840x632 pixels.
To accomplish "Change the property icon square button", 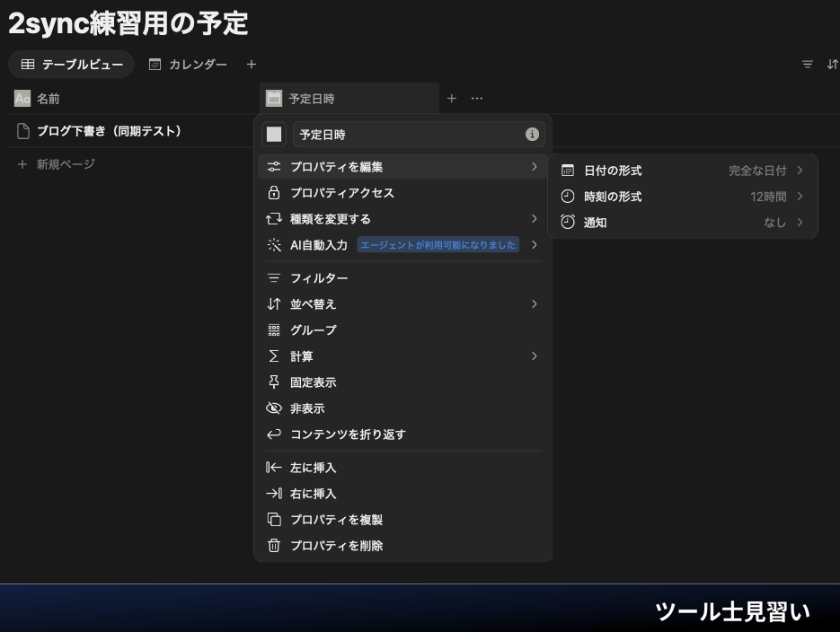I will coord(274,135).
